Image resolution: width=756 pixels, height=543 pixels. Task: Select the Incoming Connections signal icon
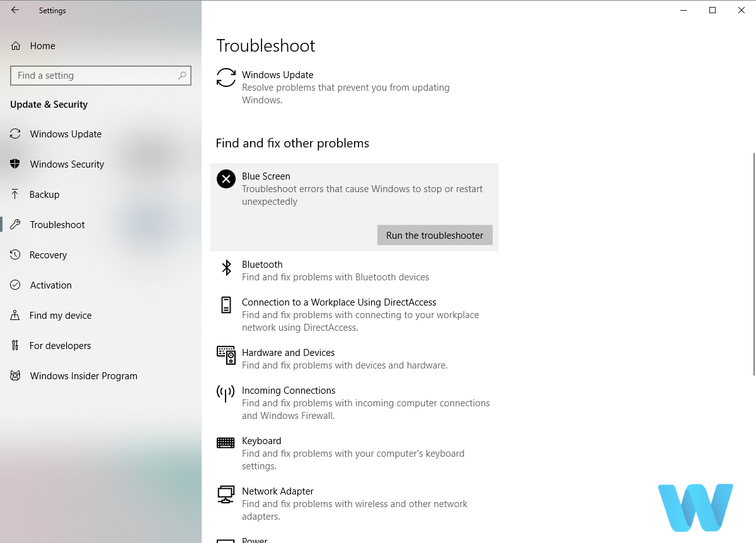pyautogui.click(x=226, y=394)
